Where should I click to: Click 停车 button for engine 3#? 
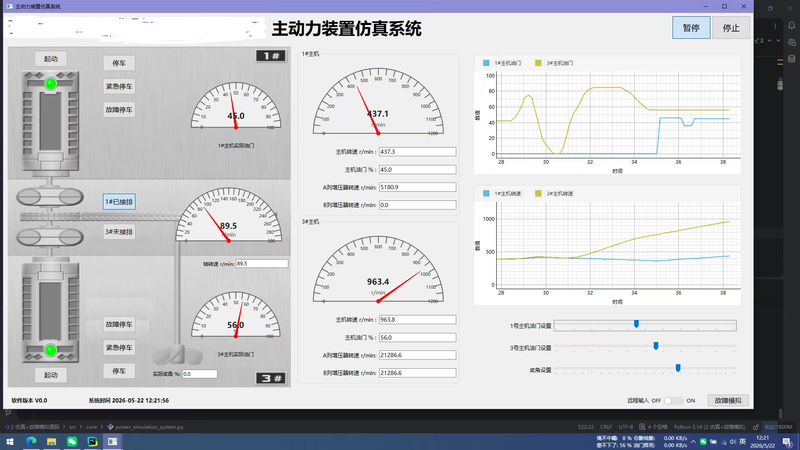pos(119,371)
